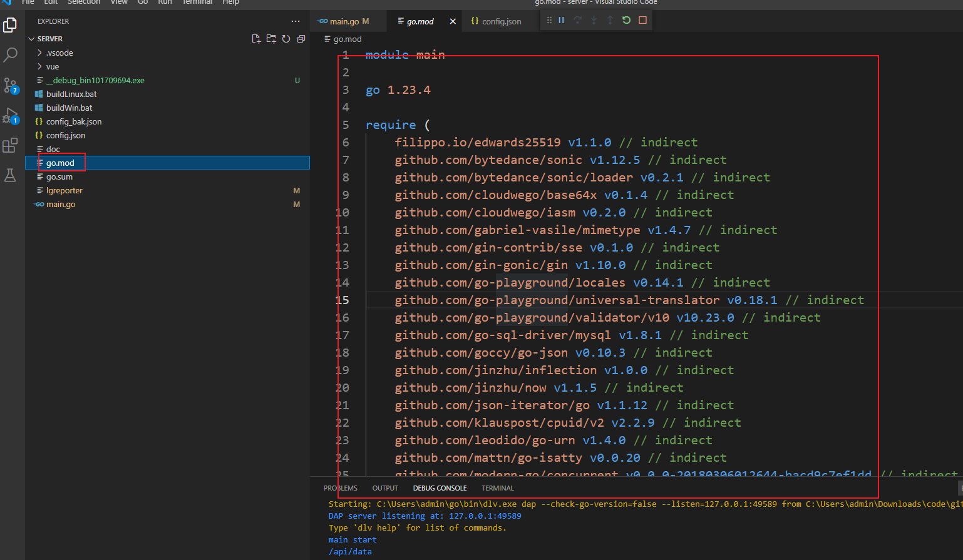Click 'github.com/jinzhu/now' dependency text

pyautogui.click(x=470, y=388)
